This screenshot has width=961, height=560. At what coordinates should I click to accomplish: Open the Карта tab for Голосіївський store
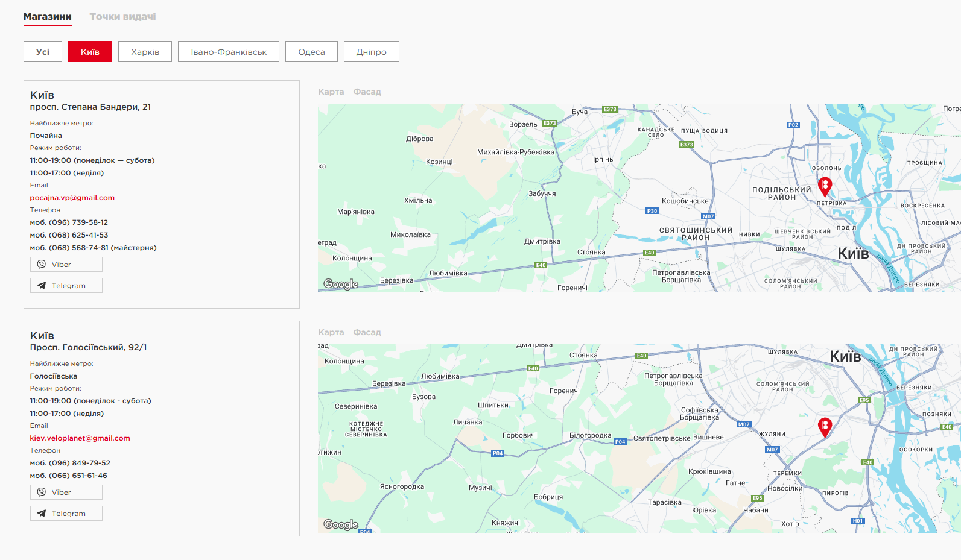click(x=331, y=332)
